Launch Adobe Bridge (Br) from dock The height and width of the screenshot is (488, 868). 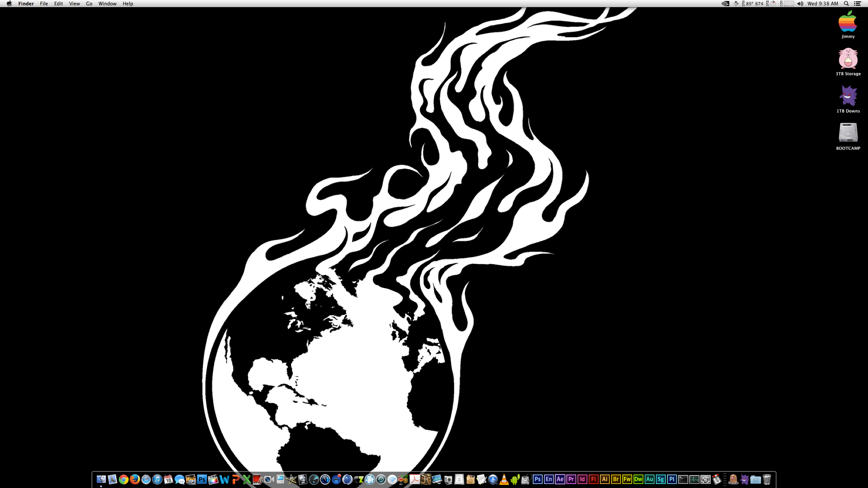click(x=616, y=479)
